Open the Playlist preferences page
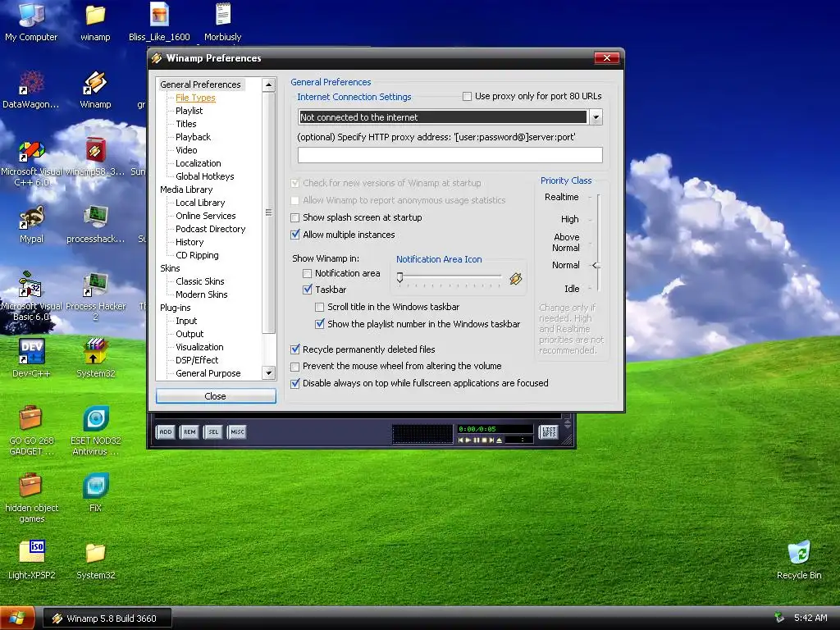The width and height of the screenshot is (840, 630). [x=189, y=111]
